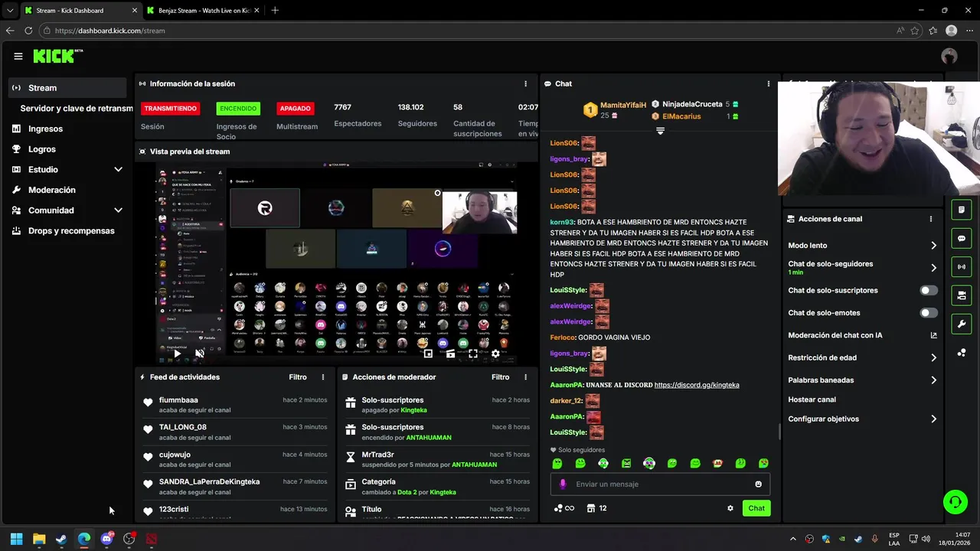
Task: Click the channel points infinity icon
Action: point(563,508)
